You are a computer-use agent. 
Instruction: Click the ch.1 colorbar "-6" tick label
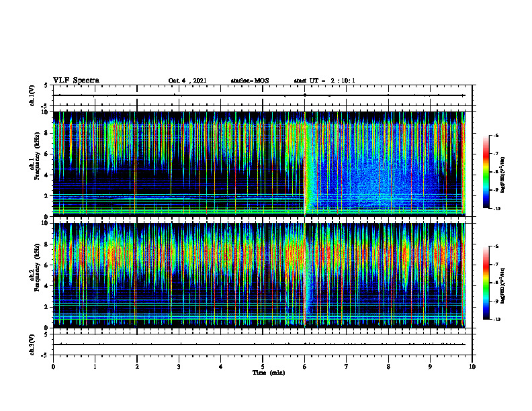tap(496, 136)
